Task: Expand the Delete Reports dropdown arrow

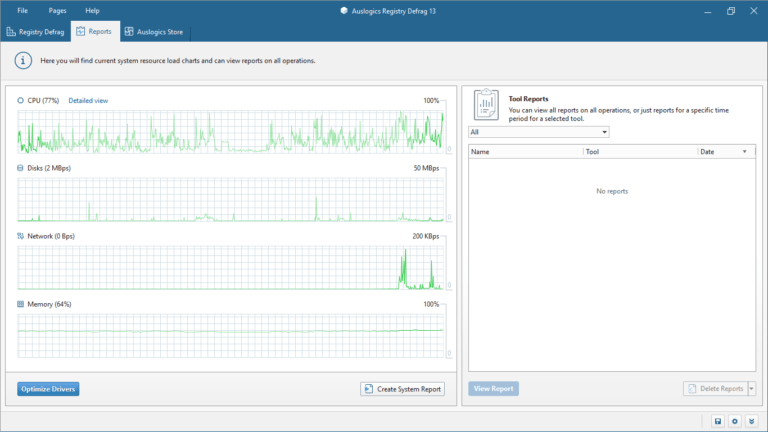Action: click(x=752, y=389)
